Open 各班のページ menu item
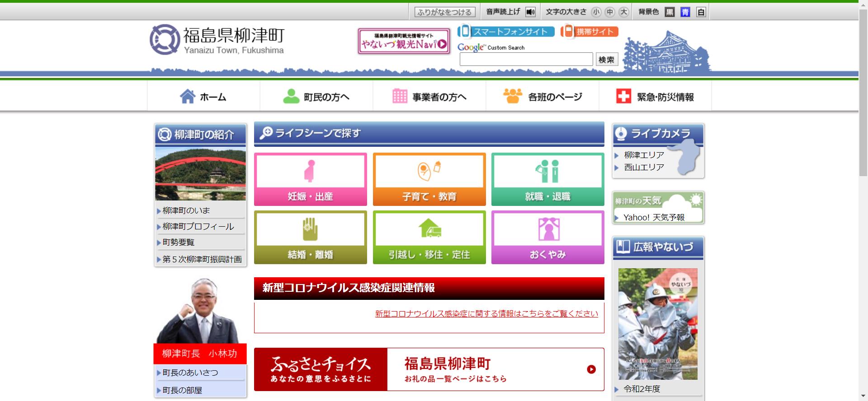This screenshot has height=401, width=868. 542,97
